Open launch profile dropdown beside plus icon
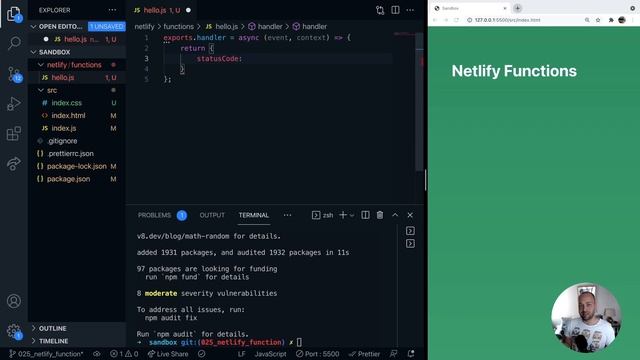The height and width of the screenshot is (360, 640). click(x=352, y=215)
